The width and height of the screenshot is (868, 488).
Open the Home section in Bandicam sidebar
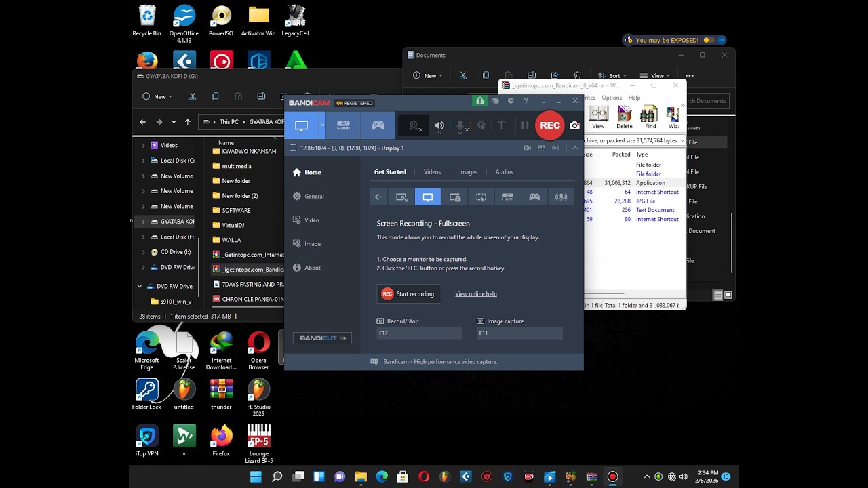307,172
